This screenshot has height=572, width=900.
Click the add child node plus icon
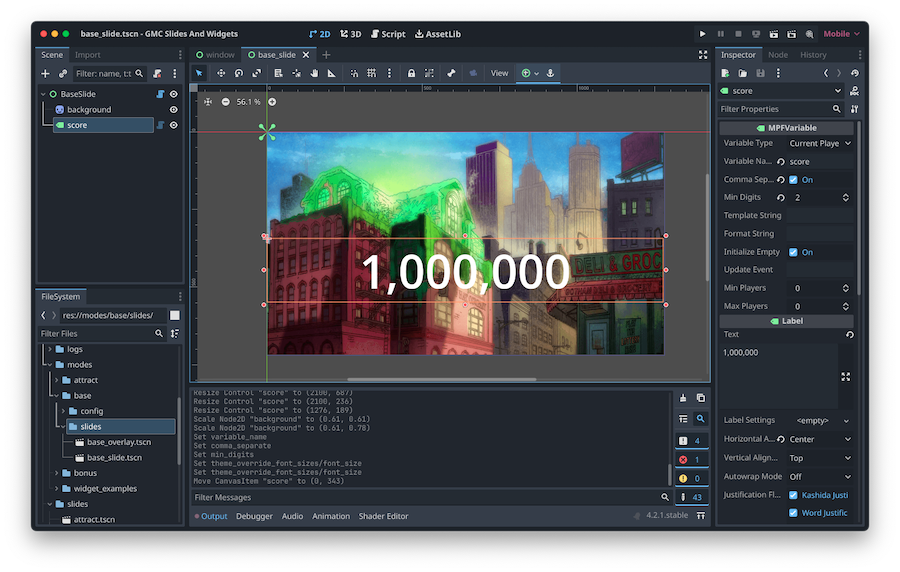[x=45, y=73]
